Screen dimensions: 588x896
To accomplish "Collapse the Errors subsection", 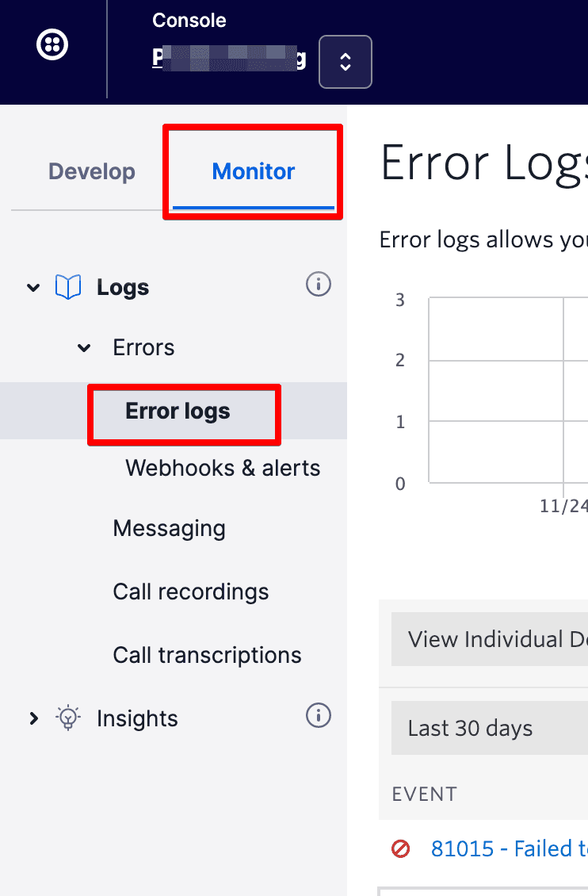I will tap(84, 347).
